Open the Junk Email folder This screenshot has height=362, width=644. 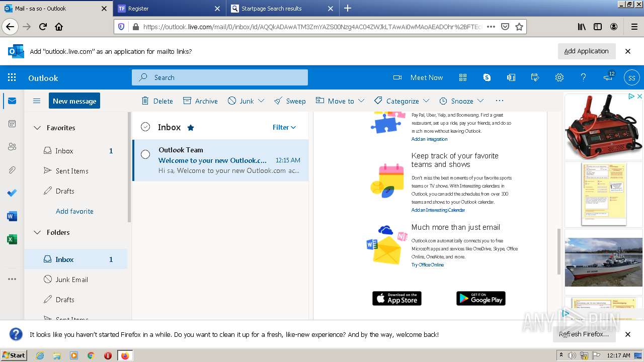click(x=76, y=280)
